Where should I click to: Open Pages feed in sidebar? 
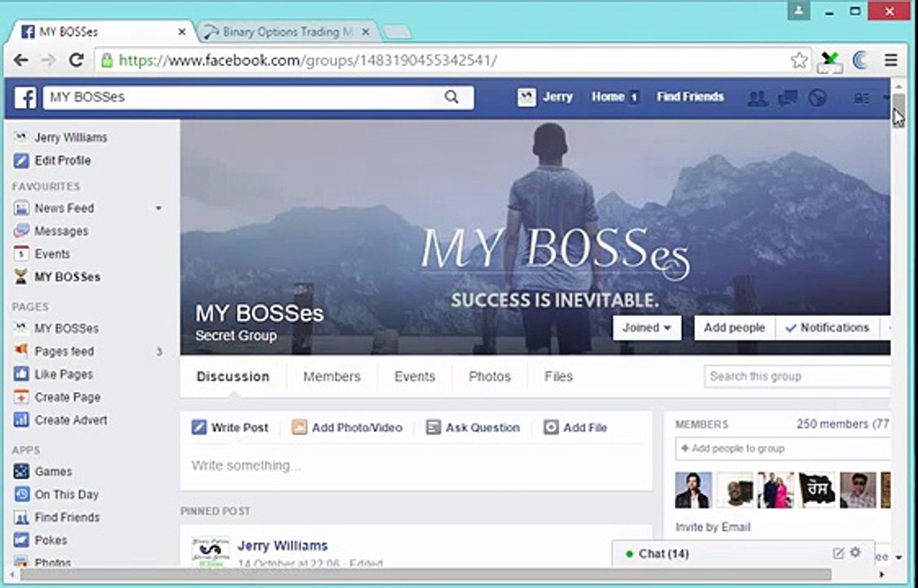pyautogui.click(x=64, y=351)
